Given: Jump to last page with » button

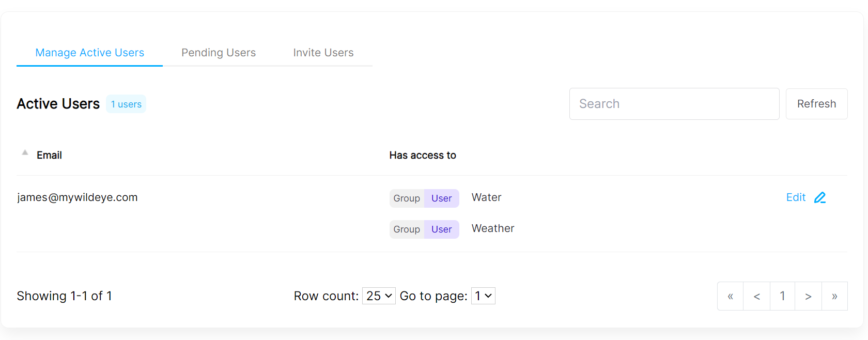Looking at the screenshot, I should coord(834,296).
